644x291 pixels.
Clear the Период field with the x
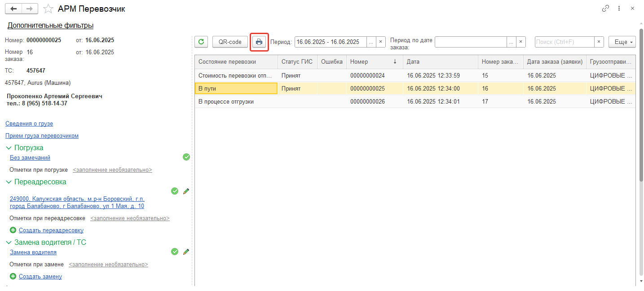381,42
